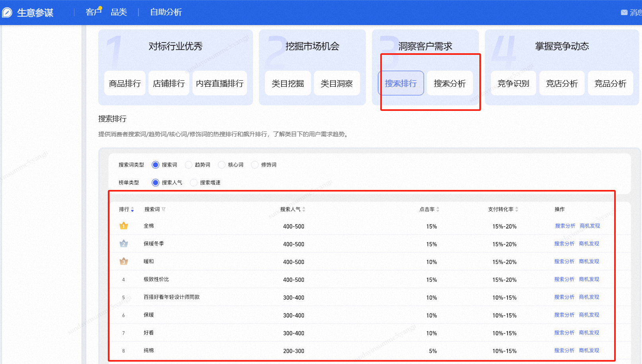Click the 生意参谋 compass logo icon

pyautogui.click(x=7, y=13)
